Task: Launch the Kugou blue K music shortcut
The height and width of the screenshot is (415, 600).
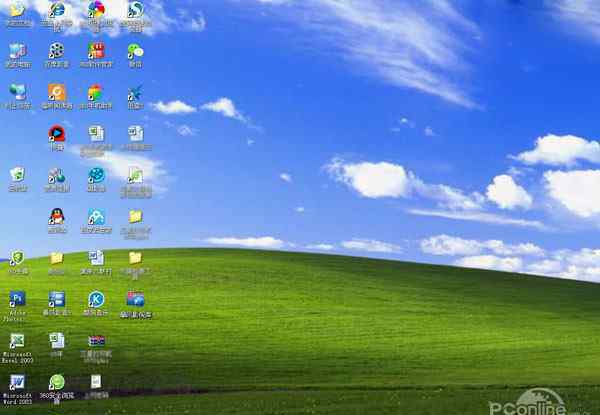Action: click(x=96, y=299)
